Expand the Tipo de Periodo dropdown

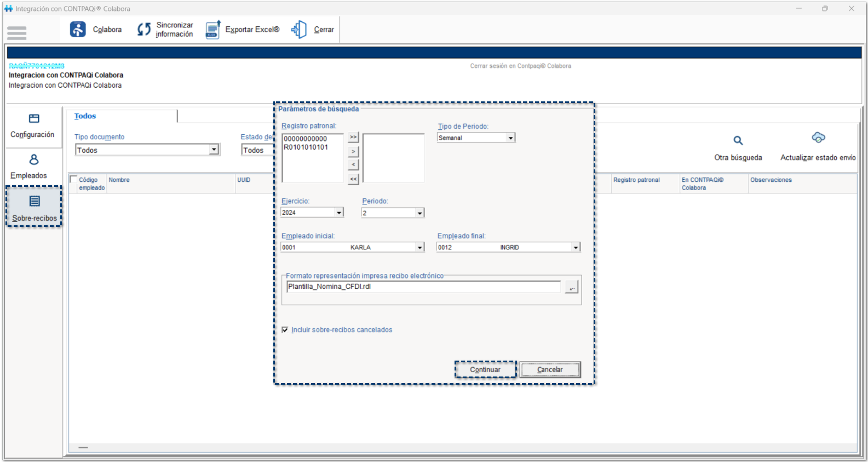click(510, 138)
